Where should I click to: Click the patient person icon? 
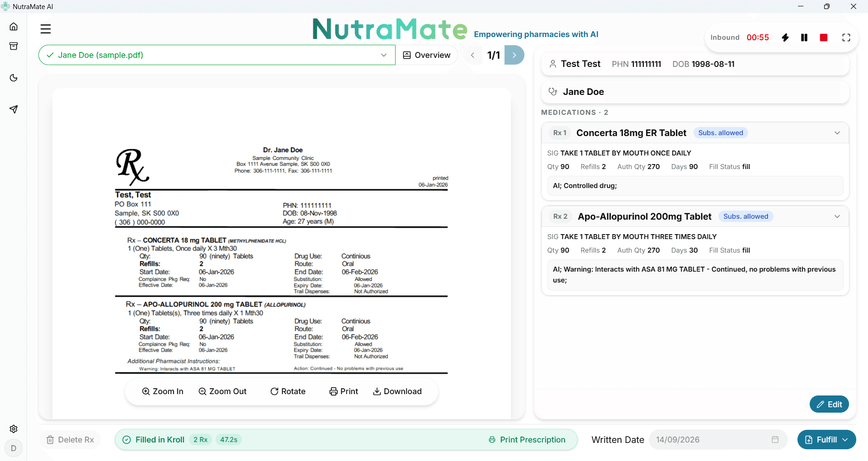point(553,64)
